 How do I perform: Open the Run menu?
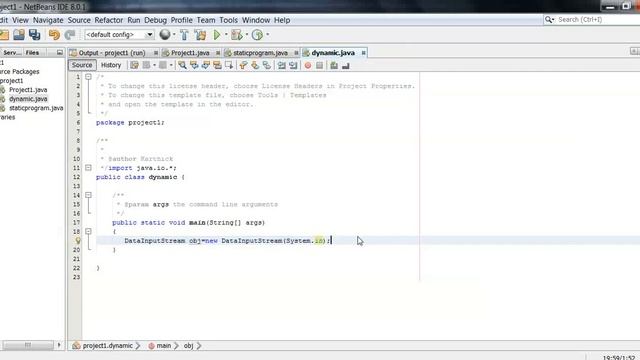point(133,20)
